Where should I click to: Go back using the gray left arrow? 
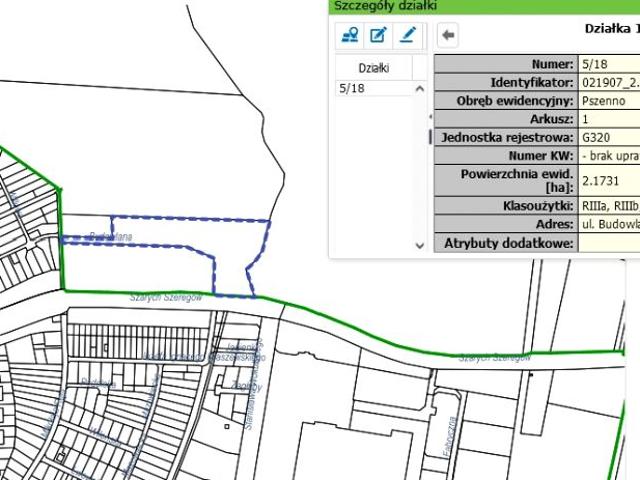(448, 35)
